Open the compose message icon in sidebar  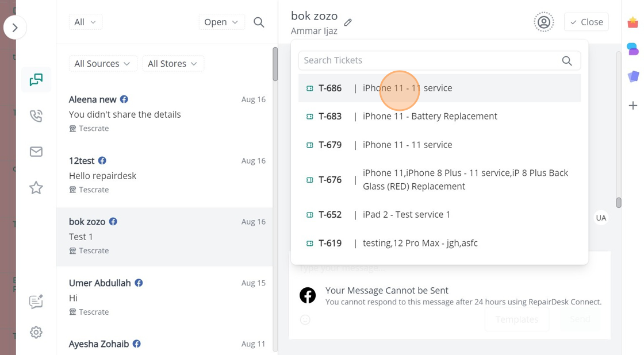[36, 302]
